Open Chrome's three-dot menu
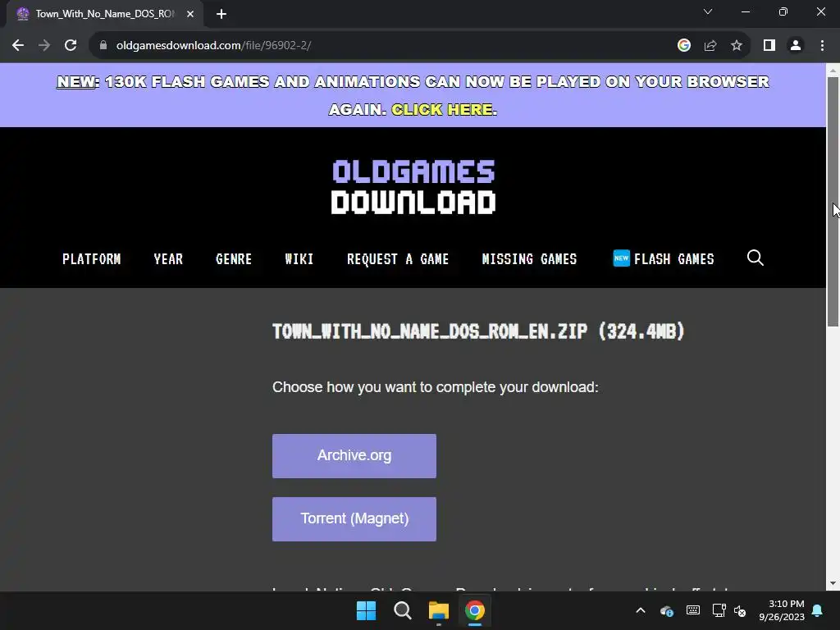The height and width of the screenshot is (630, 840). tap(822, 46)
